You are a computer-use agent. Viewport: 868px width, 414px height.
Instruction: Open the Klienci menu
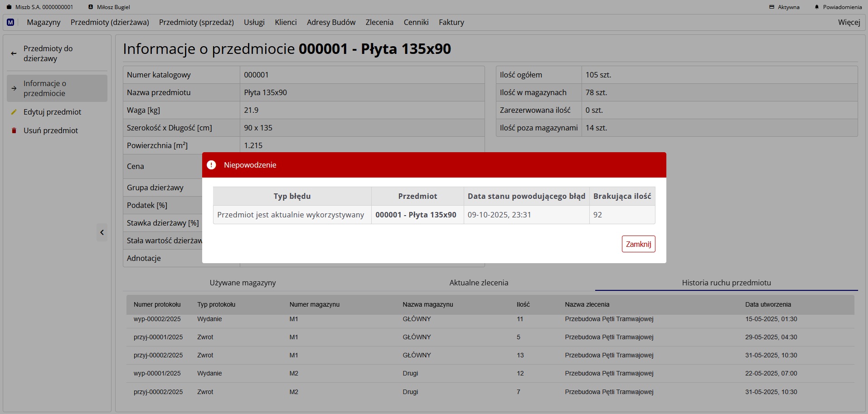[286, 22]
